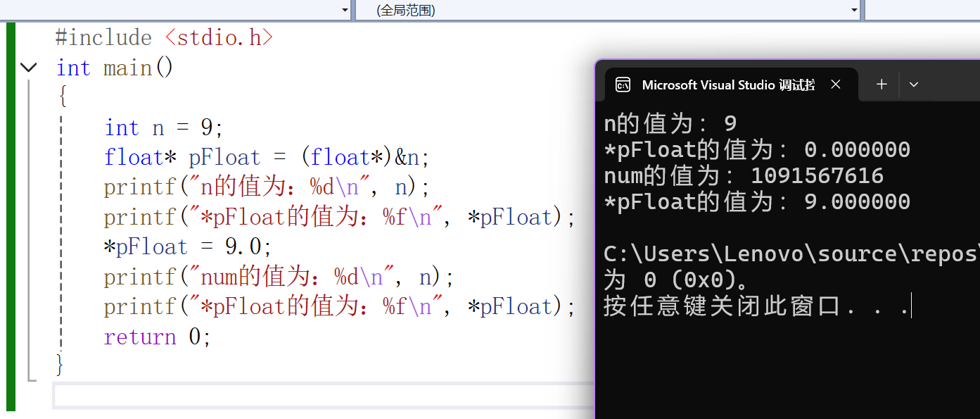This screenshot has height=419, width=980.
Task: Open the console tab list dropdown chevron
Action: [914, 85]
